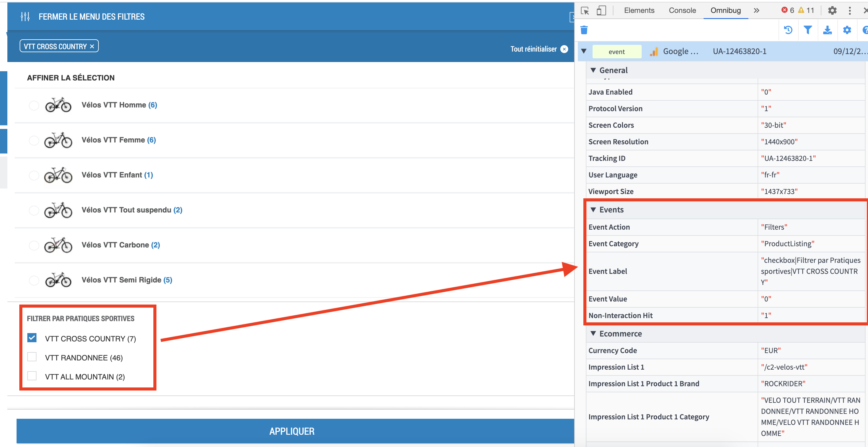The image size is (868, 447).
Task: Select the Vélos VTT Enfant radio button
Action: click(x=34, y=175)
